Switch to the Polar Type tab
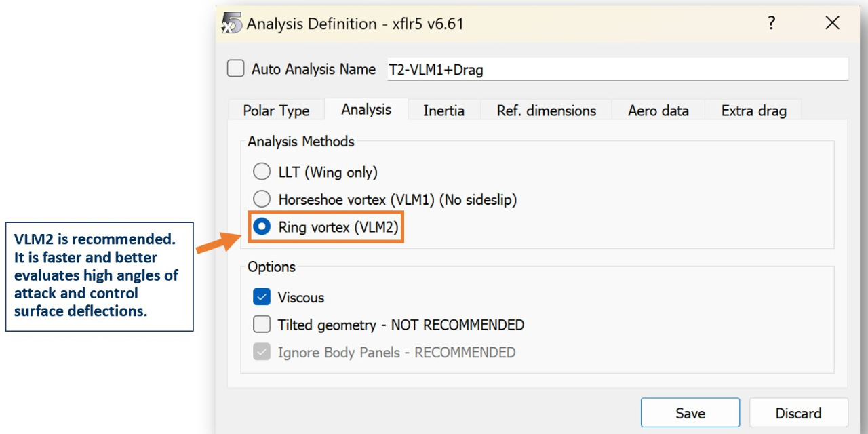 (276, 111)
